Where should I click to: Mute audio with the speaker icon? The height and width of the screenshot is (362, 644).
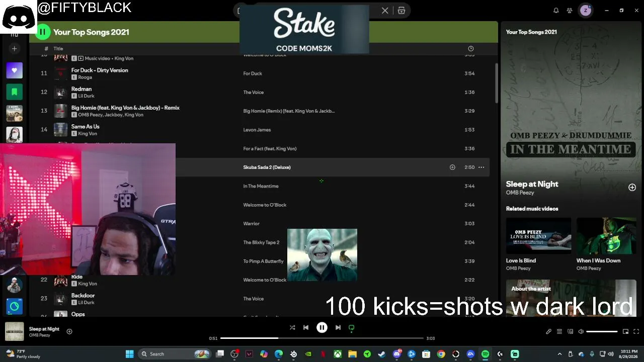coord(581,332)
